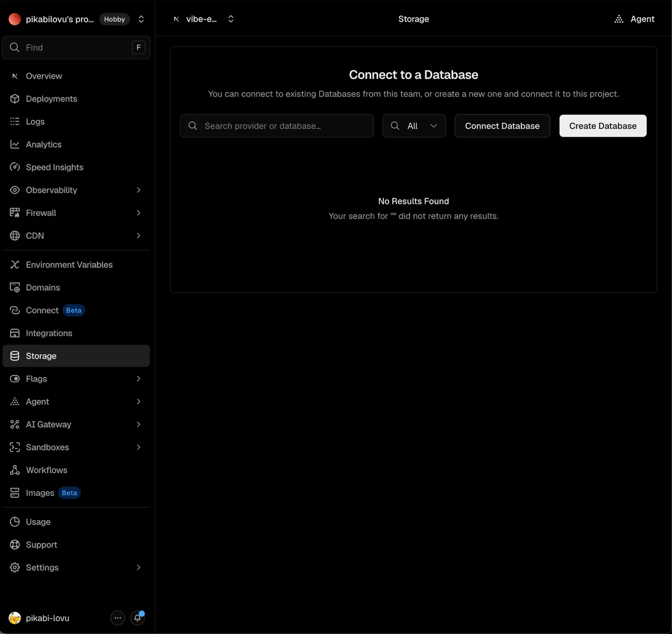This screenshot has width=672, height=634.
Task: Click the Speed Insights gauge icon
Action: click(15, 167)
